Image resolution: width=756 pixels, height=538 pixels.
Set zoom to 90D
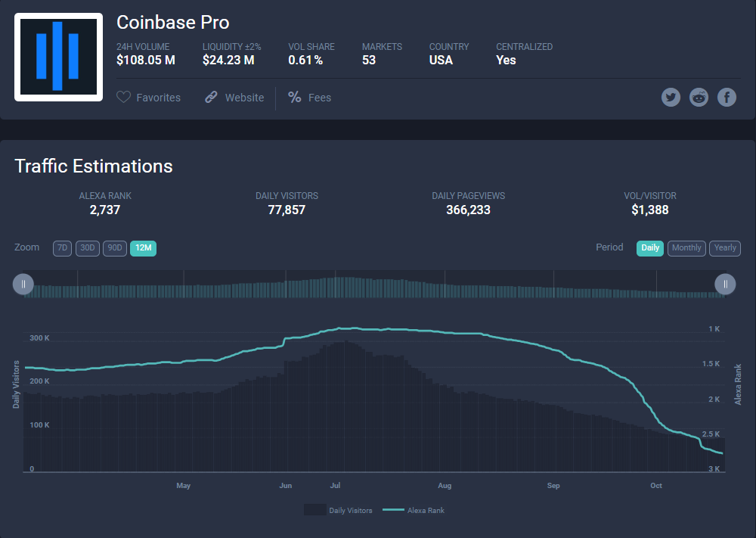pyautogui.click(x=115, y=248)
